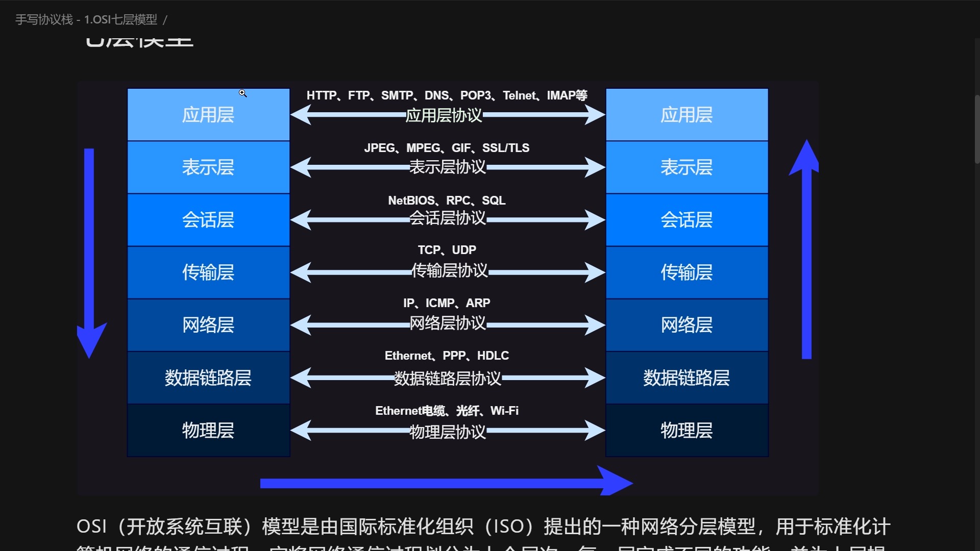Click 网络层协议 bidirectional arrow

pyautogui.click(x=446, y=323)
